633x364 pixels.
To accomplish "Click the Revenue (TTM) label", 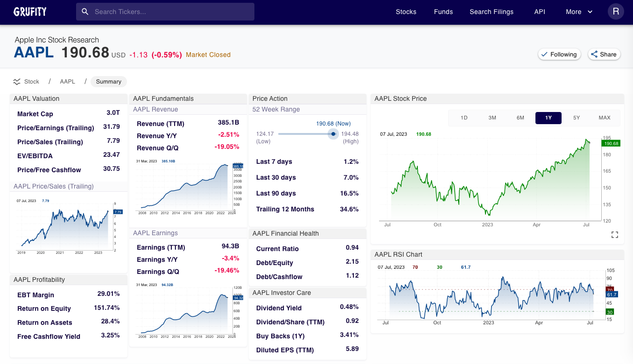I will (x=161, y=124).
